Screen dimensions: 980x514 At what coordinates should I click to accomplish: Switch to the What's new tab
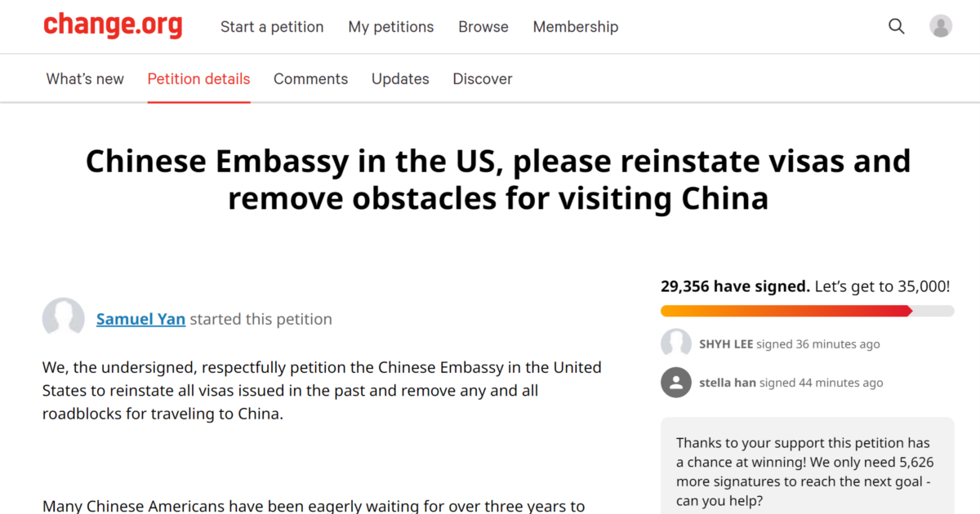(85, 79)
